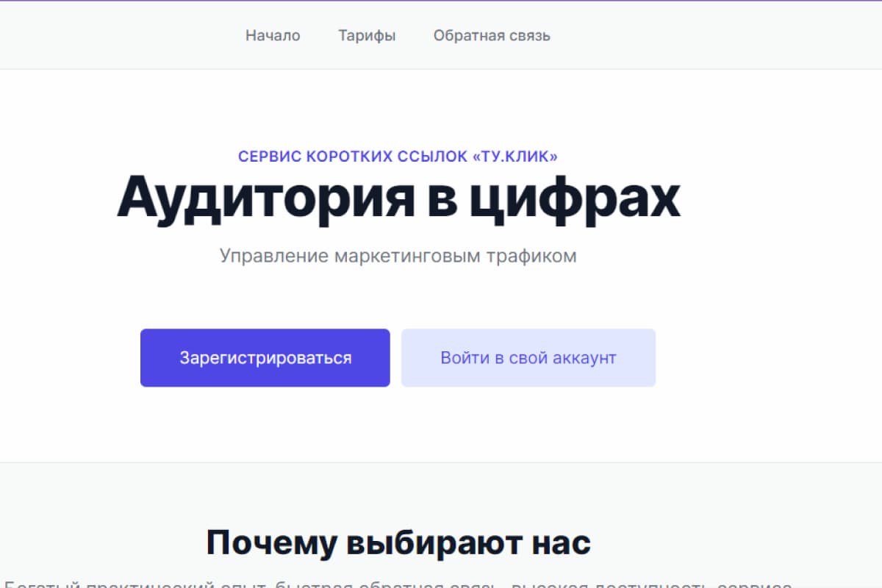Click the СЕРВИС КОРОТКИХ ССЫЛОК «ТУ.КЛИК» link
This screenshot has height=588, width=882.
[398, 156]
